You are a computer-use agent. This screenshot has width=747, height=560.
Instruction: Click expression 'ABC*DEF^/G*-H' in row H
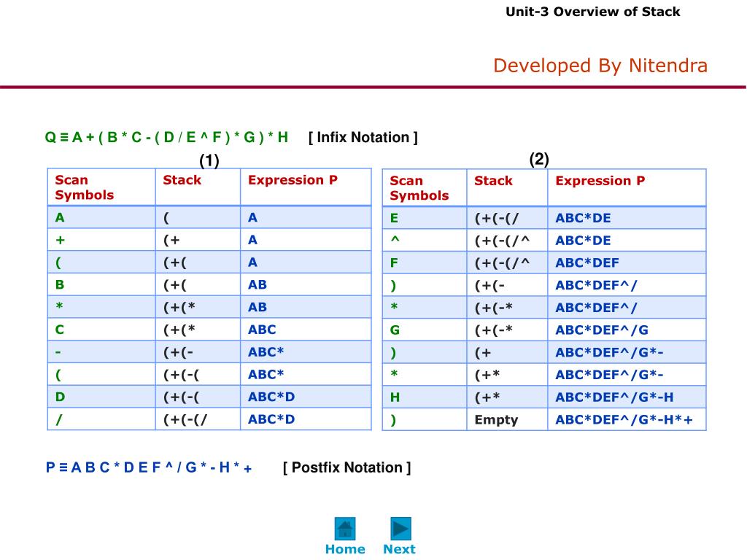(614, 397)
